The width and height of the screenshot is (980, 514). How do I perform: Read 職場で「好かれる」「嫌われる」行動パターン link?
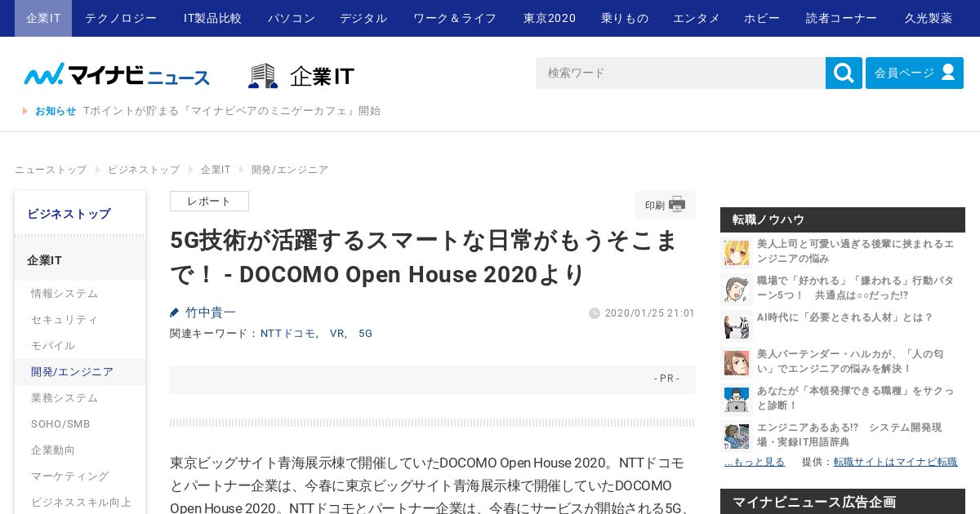[x=855, y=288]
